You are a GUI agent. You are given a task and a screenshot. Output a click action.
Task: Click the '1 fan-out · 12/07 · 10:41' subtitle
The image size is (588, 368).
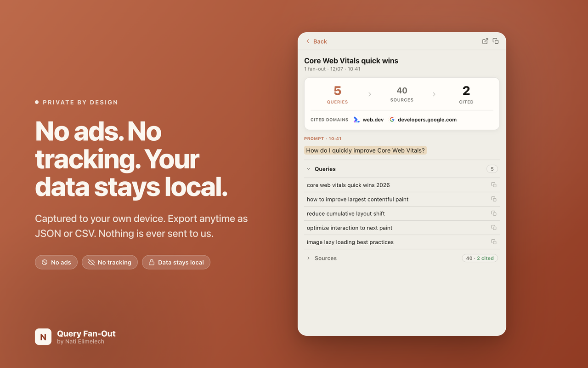pos(332,69)
